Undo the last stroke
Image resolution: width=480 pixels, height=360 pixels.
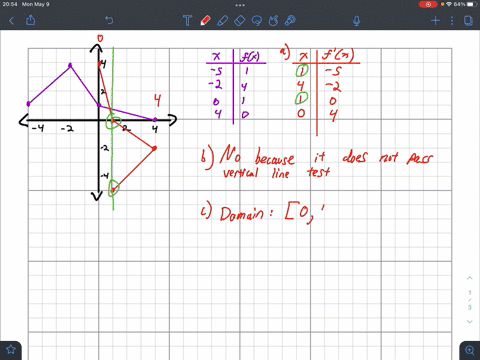[x=109, y=20]
